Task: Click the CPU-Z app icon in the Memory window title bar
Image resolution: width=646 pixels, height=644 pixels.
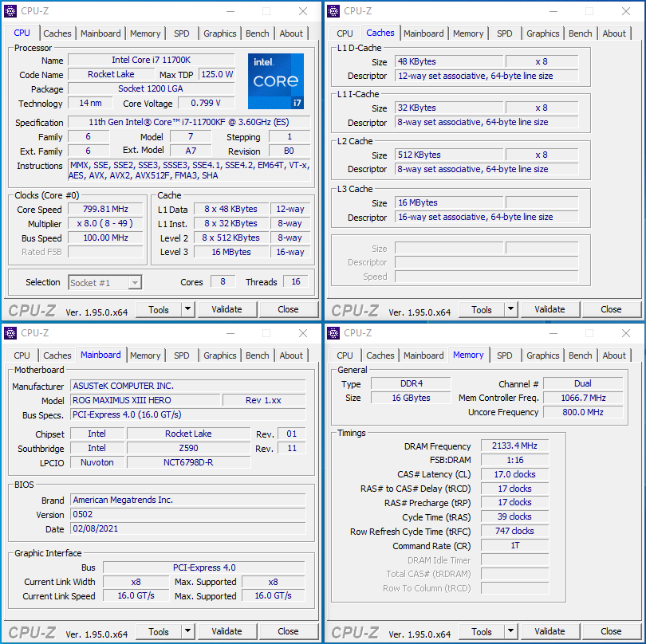Action: (x=333, y=333)
